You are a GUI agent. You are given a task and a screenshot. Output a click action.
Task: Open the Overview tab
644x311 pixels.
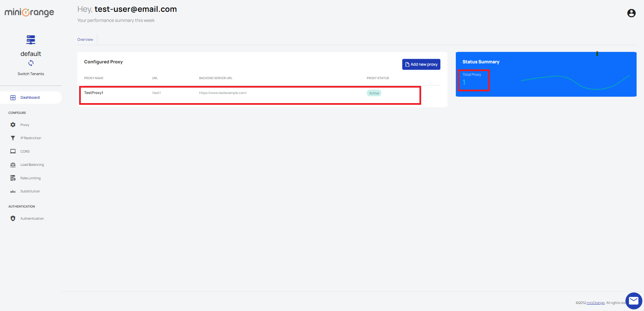[x=85, y=39]
